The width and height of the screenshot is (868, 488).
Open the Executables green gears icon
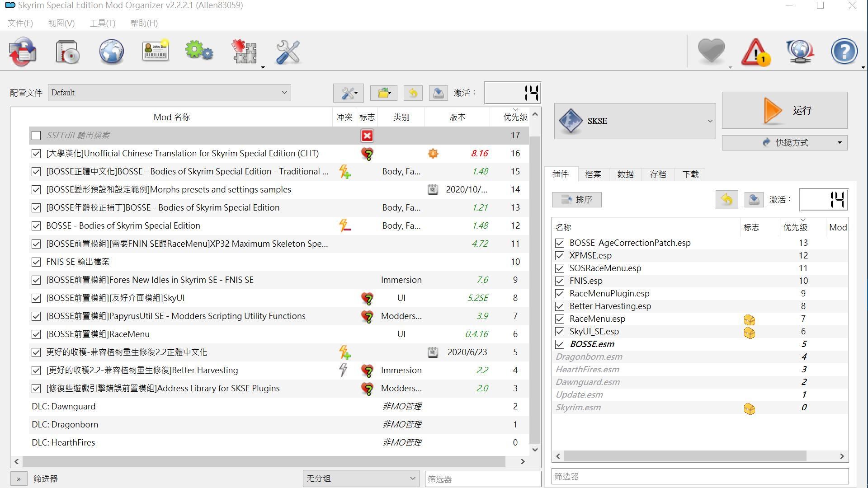click(x=199, y=51)
